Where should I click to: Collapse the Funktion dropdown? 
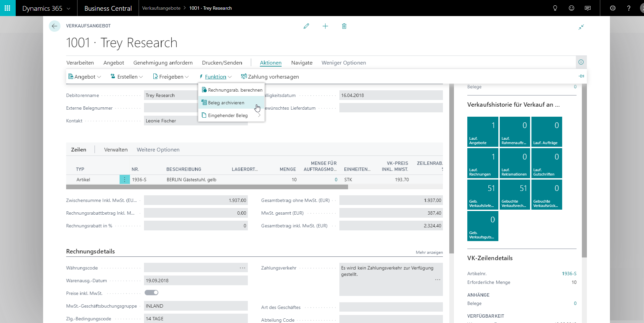(215, 77)
